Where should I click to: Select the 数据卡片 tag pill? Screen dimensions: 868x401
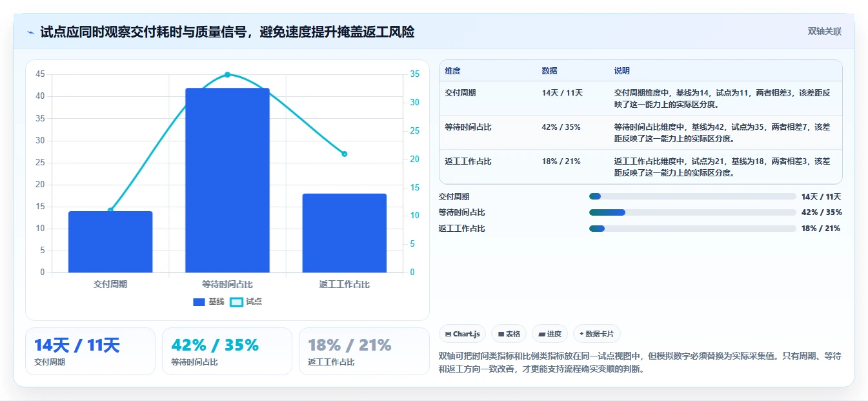(x=597, y=334)
